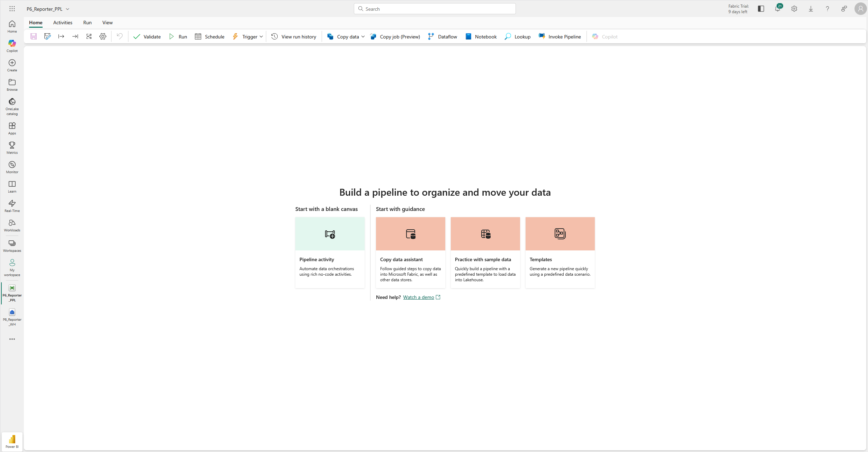Viewport: 868px width, 452px height.
Task: Open the Dataflow activity
Action: (x=442, y=36)
